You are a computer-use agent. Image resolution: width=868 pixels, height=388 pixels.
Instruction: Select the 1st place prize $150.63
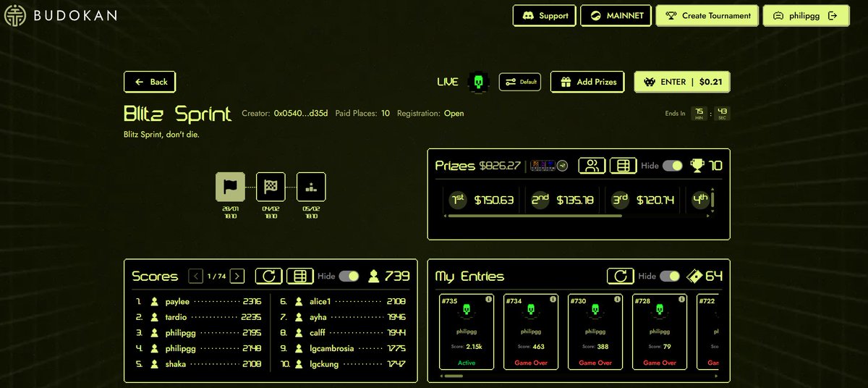pyautogui.click(x=482, y=200)
